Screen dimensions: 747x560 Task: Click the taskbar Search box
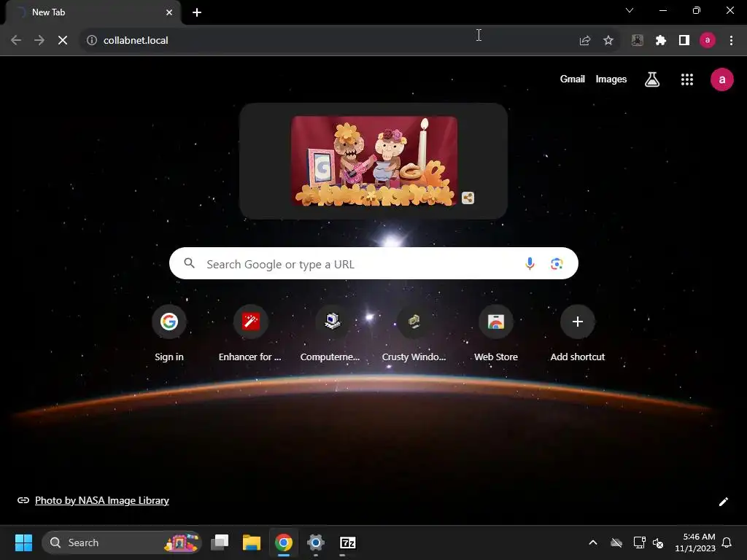point(122,542)
